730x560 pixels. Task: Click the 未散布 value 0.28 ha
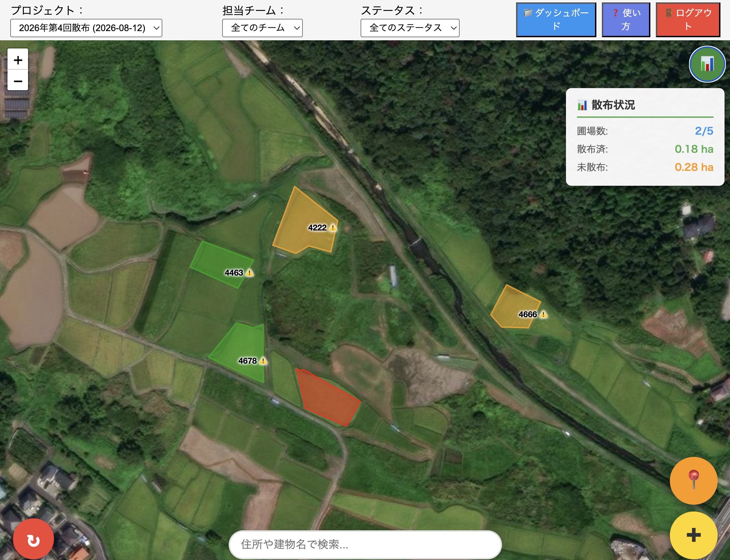[x=694, y=167]
